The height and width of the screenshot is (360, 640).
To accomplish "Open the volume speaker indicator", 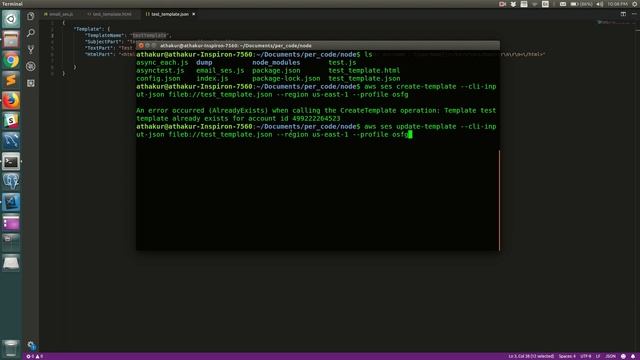I will click(600, 4).
